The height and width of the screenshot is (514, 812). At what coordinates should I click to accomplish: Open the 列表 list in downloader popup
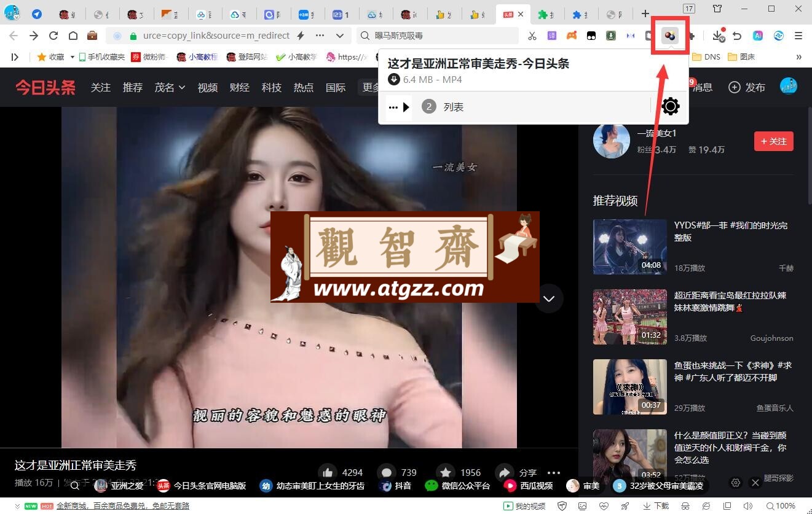coord(454,107)
